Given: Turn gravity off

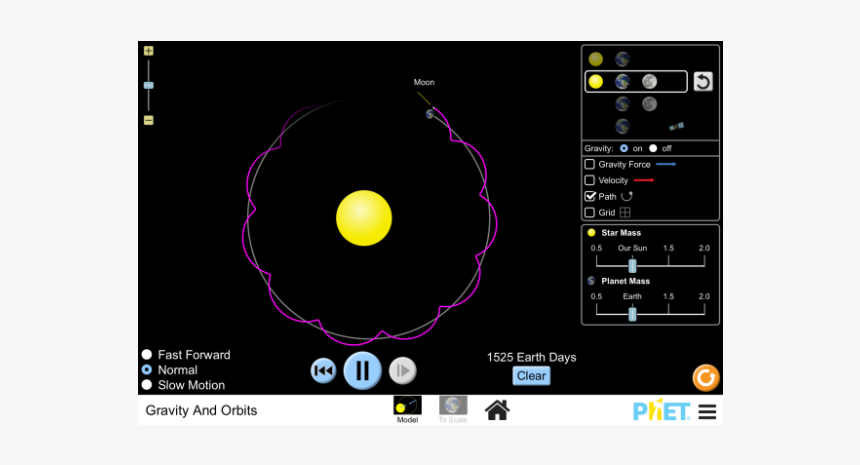Looking at the screenshot, I should pyautogui.click(x=653, y=149).
